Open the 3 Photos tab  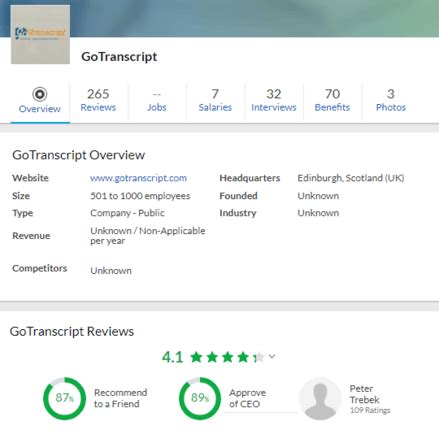[x=391, y=100]
